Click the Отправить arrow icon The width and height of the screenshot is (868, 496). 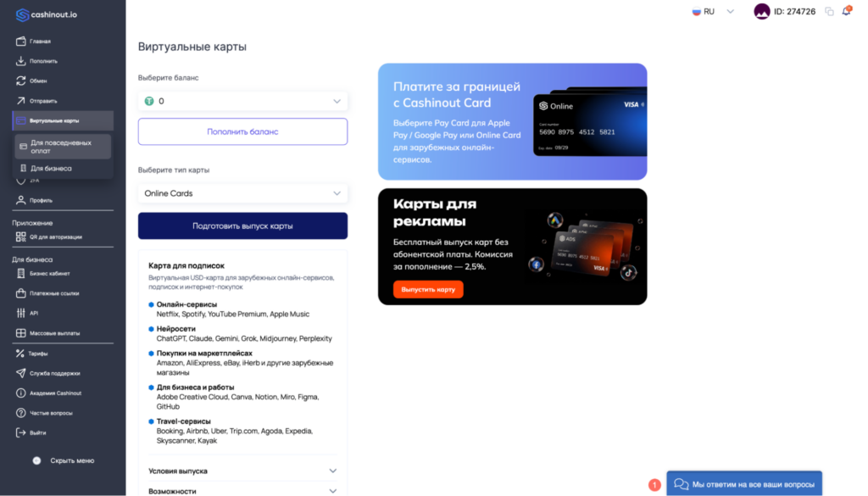(21, 101)
